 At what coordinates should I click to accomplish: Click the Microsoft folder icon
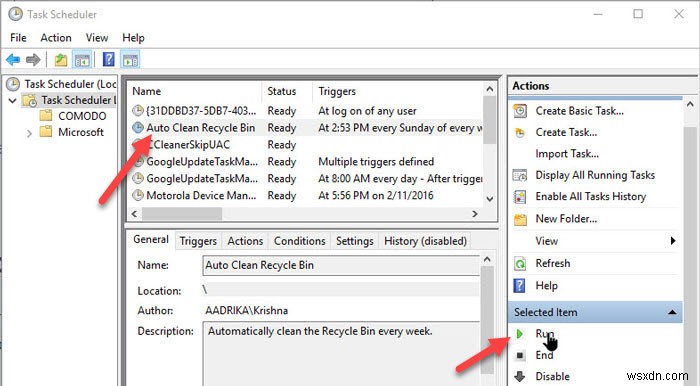coord(46,132)
